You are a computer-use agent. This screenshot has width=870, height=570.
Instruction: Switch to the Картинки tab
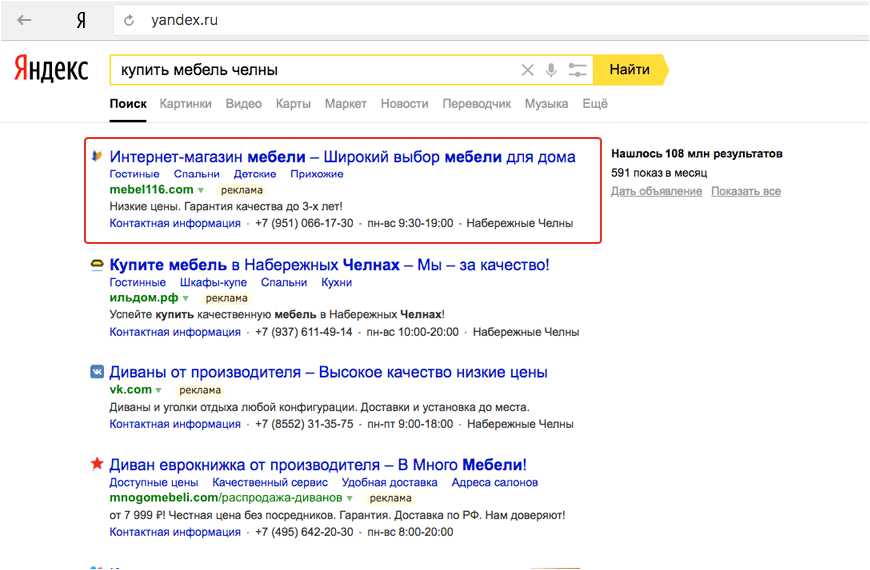[185, 104]
